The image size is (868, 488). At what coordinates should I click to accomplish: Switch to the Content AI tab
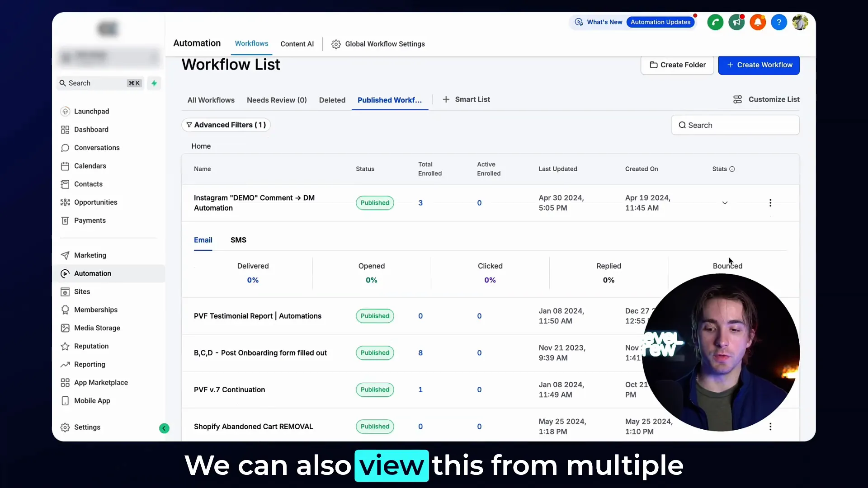pyautogui.click(x=297, y=44)
